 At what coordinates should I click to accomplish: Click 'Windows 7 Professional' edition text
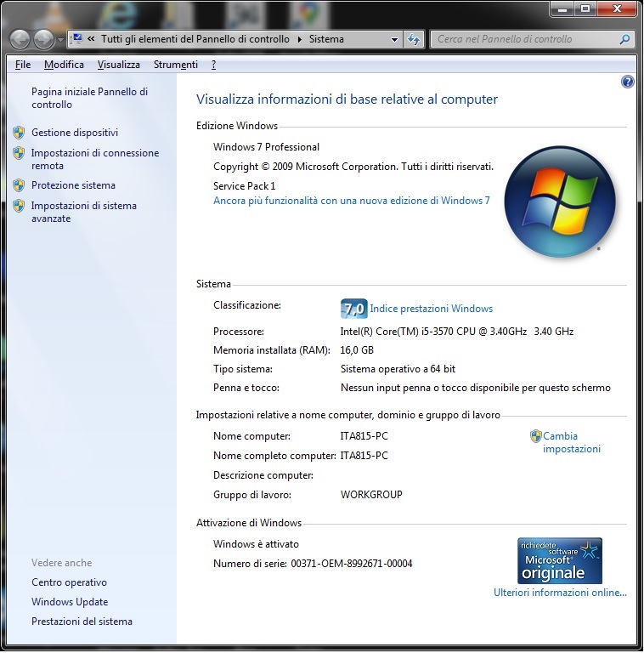pos(266,147)
